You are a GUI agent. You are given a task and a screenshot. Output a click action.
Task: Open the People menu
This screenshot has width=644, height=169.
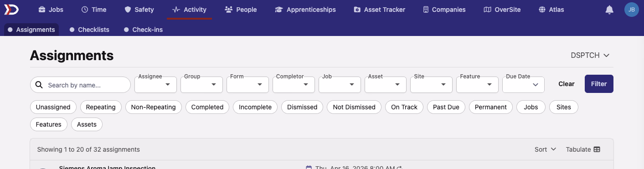241,10
